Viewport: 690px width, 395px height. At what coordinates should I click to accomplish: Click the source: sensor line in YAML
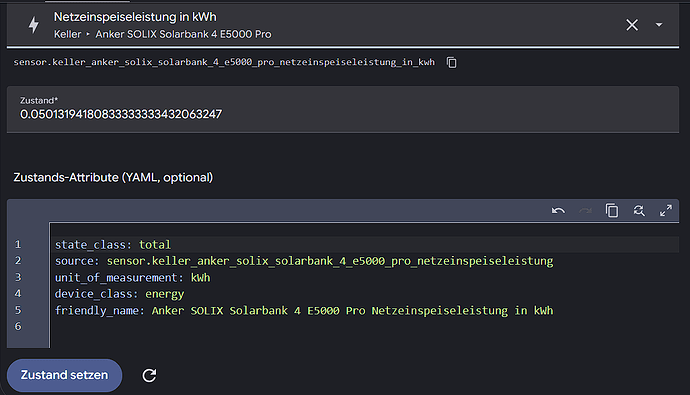coord(304,261)
